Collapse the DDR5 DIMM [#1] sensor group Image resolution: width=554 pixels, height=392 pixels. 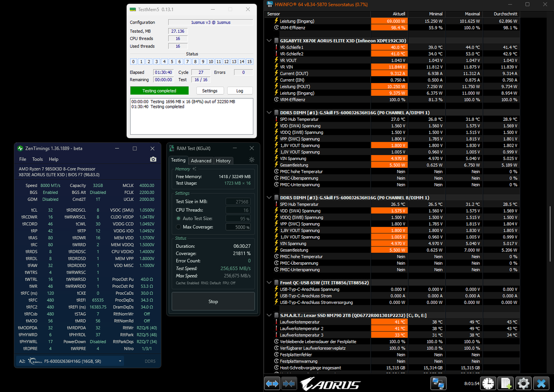269,112
